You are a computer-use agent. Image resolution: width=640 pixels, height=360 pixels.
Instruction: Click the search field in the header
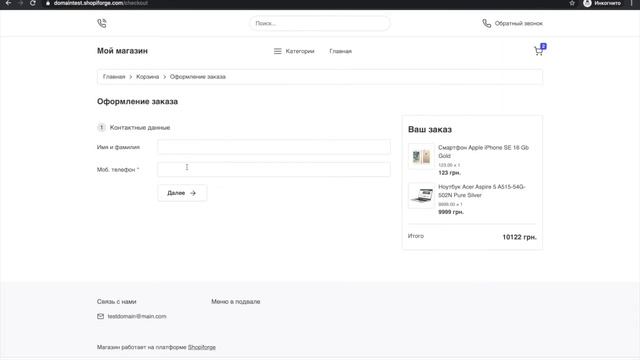tap(320, 23)
